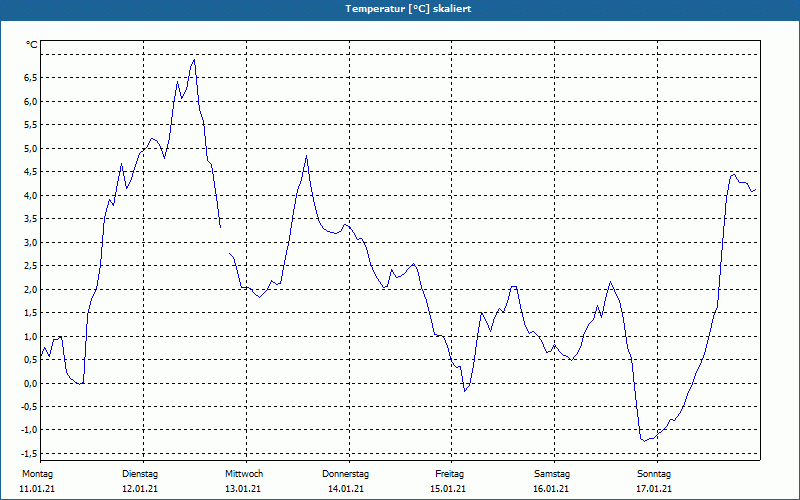The width and height of the screenshot is (800, 500).
Task: Click the -0,5 y-axis value
Action: coord(29,406)
